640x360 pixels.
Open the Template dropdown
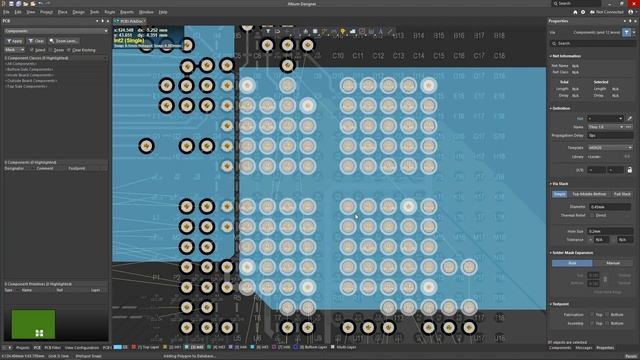610,148
